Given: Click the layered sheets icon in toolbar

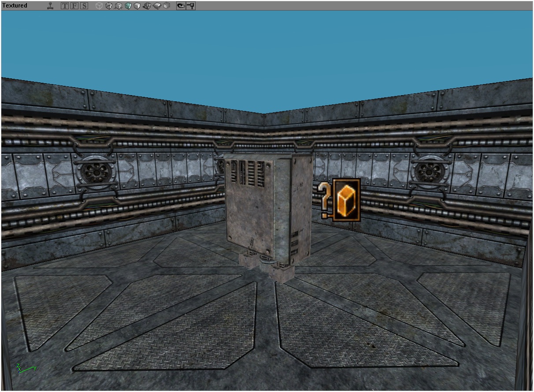Looking at the screenshot, I should (x=167, y=6).
